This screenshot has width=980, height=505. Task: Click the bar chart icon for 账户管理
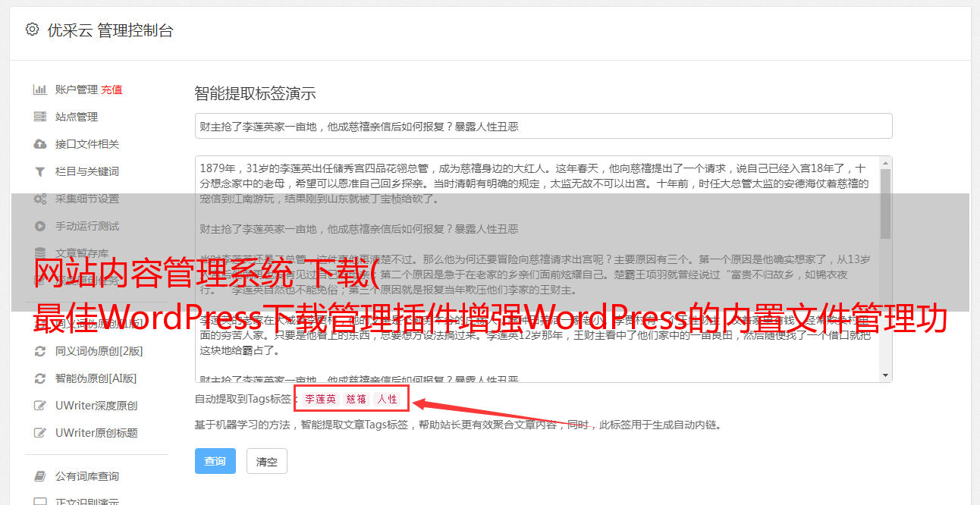click(40, 89)
